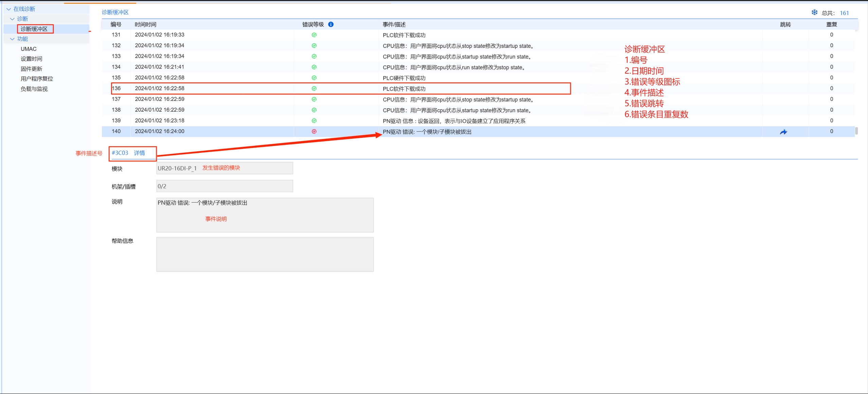Open 固件更新 in sidebar
Image resolution: width=868 pixels, height=394 pixels.
coord(31,69)
